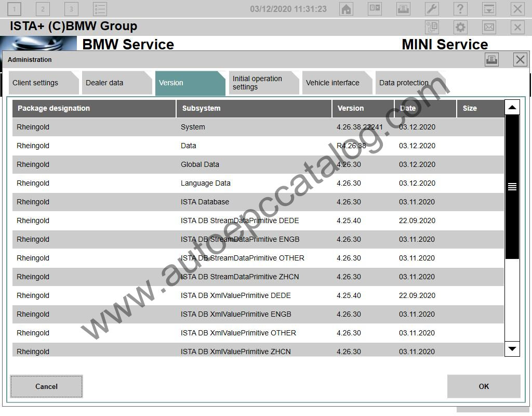Viewport: 532px width, 416px height.
Task: Click the split-window view icon
Action: point(375,9)
